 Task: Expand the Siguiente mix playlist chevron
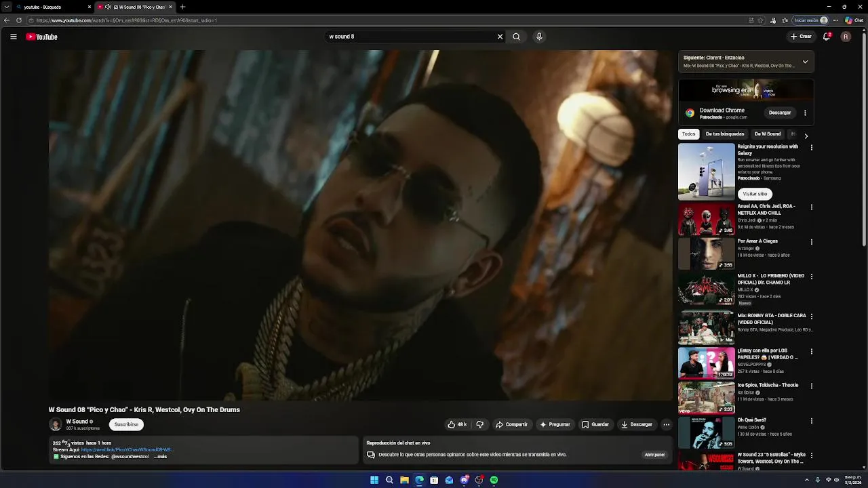point(805,62)
